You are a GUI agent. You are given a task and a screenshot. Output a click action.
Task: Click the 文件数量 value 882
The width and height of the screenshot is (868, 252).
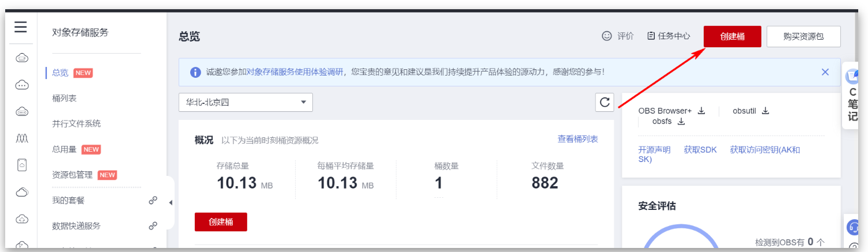click(x=545, y=183)
